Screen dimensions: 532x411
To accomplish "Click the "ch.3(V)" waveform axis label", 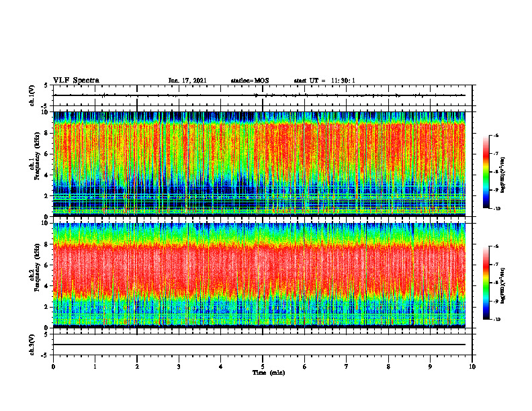I will pyautogui.click(x=32, y=345).
